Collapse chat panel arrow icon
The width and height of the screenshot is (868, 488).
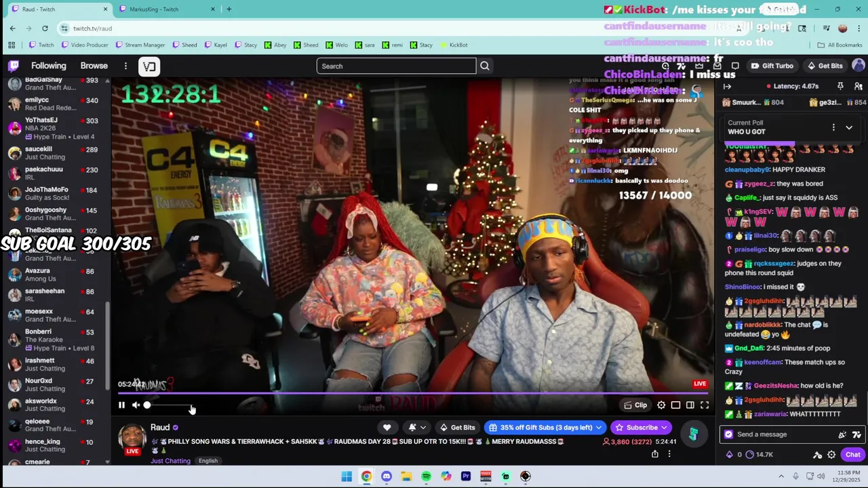click(727, 86)
